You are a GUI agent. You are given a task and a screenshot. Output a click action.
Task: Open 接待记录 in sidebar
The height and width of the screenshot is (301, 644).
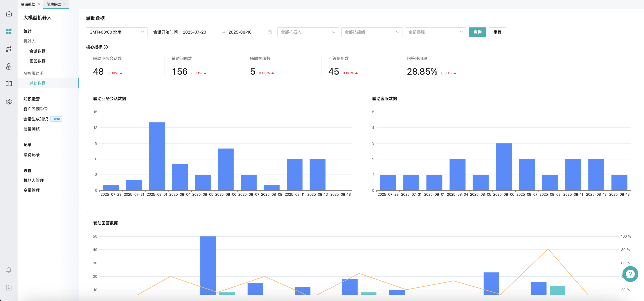(x=32, y=155)
